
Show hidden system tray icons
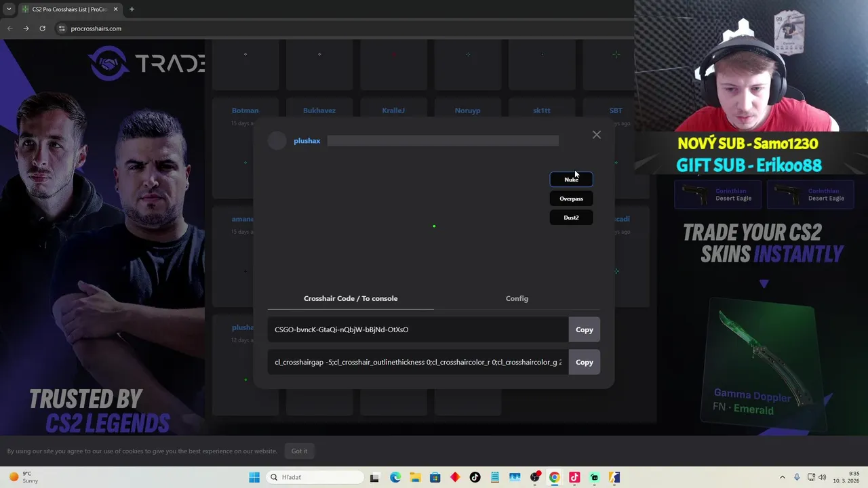click(782, 477)
